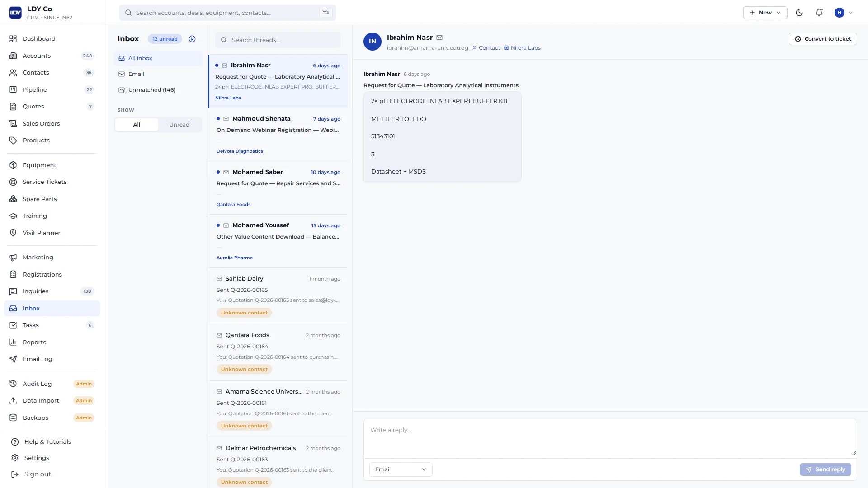Click envelope icon next to Ibrahim Nasr heading

pos(439,38)
